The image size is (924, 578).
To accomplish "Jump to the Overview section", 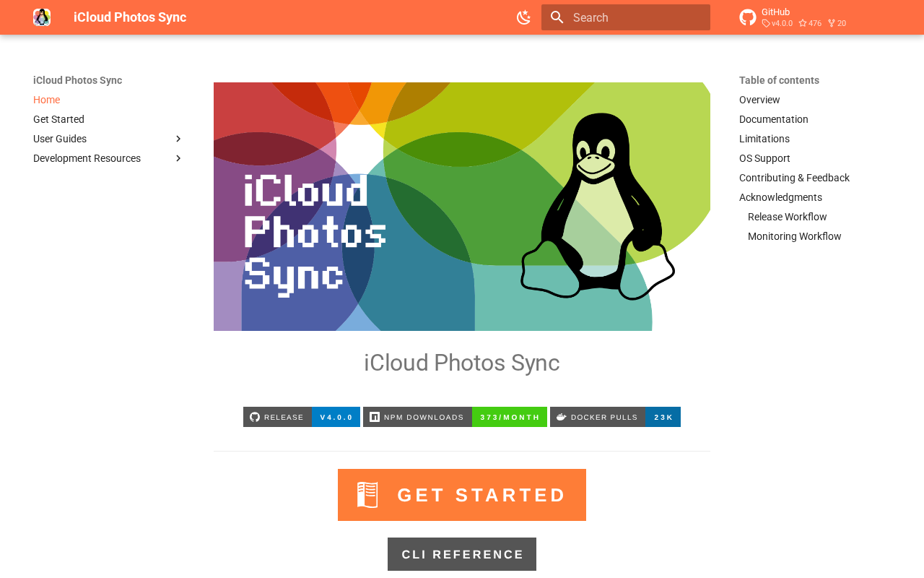I will 759,100.
